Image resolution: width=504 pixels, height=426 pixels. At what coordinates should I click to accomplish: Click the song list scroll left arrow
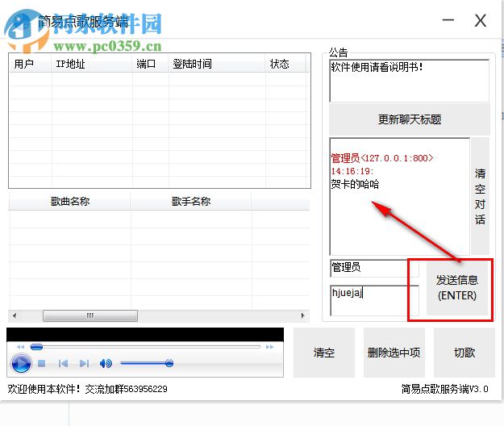pos(15,315)
